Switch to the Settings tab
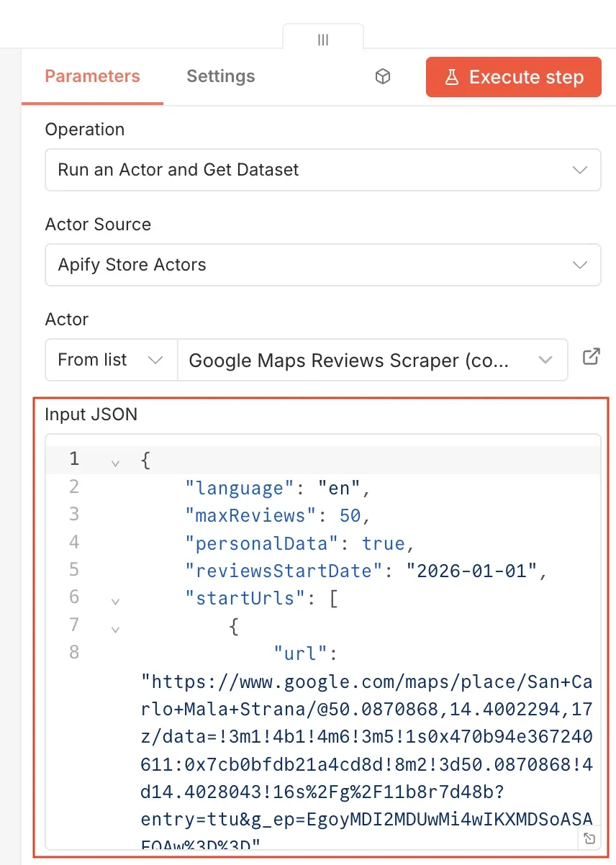The width and height of the screenshot is (616, 865). click(x=220, y=76)
